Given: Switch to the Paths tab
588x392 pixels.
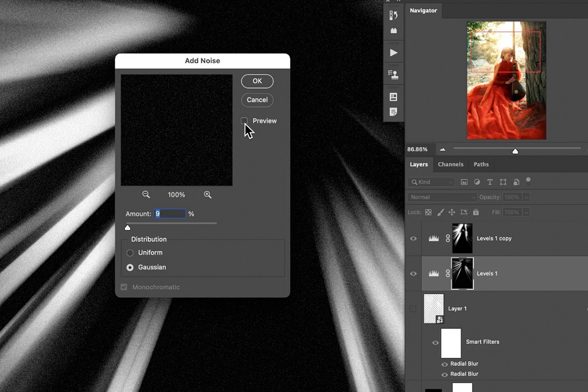Looking at the screenshot, I should pyautogui.click(x=481, y=164).
